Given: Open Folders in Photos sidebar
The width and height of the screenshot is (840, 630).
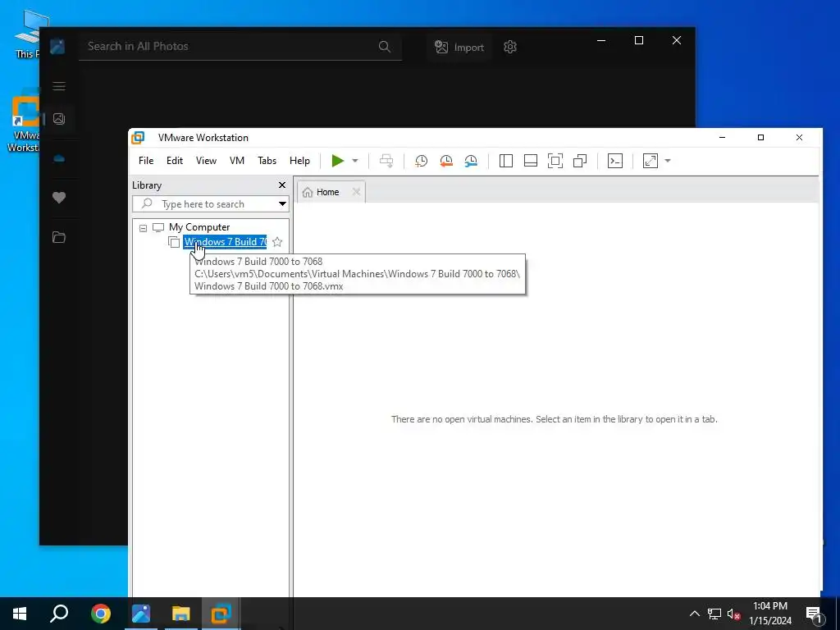Looking at the screenshot, I should point(59,237).
